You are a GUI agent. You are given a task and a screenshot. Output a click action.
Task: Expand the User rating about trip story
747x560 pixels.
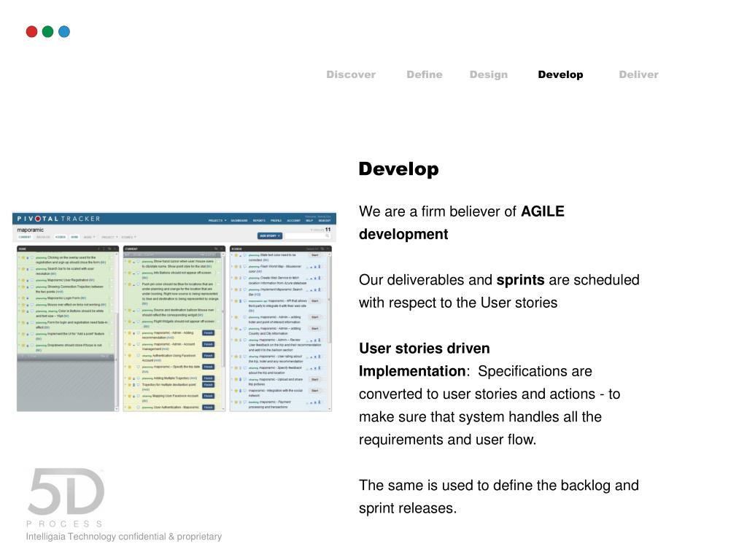coord(231,356)
